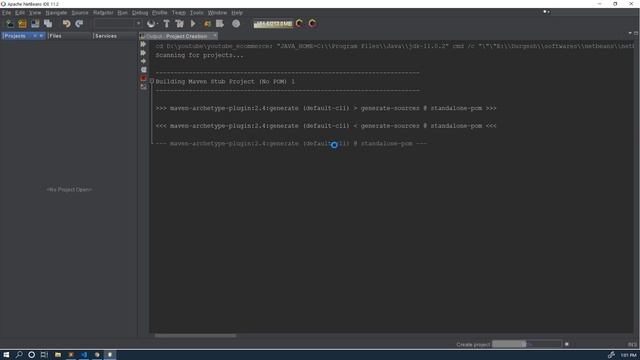Close the Project Creation output tab

(215, 36)
